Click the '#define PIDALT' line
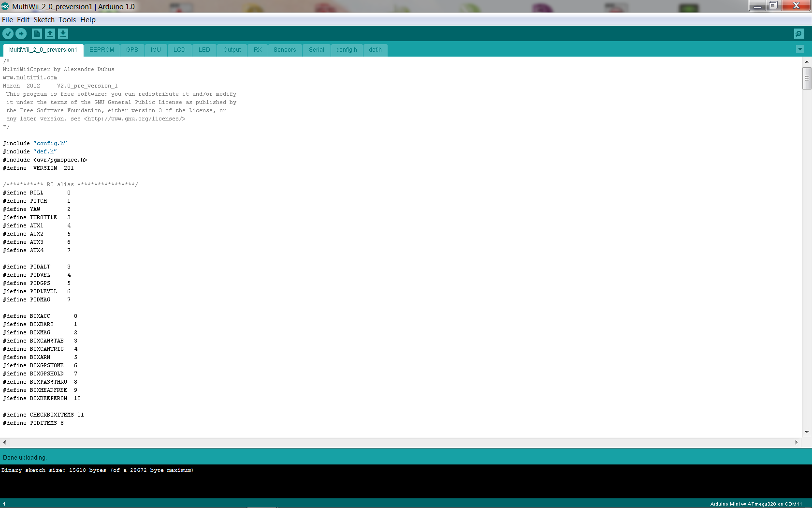The width and height of the screenshot is (812, 508). point(37,267)
